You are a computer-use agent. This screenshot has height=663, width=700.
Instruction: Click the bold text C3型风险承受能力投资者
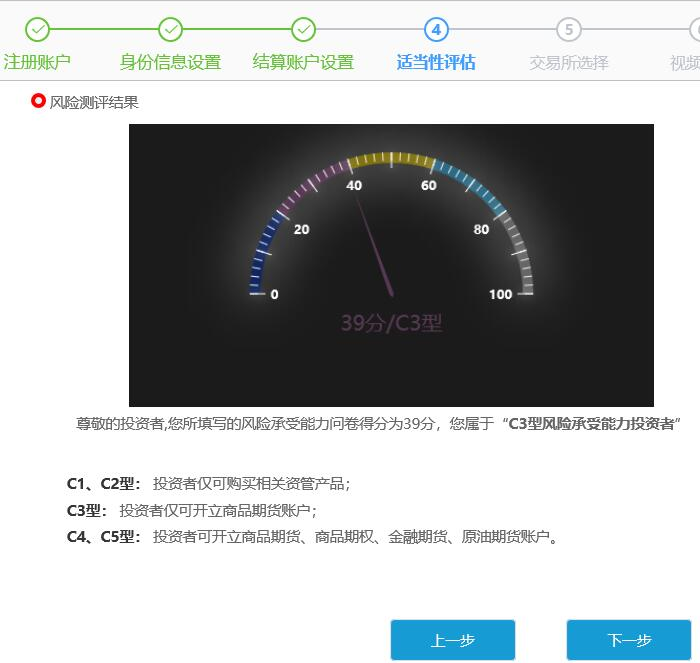[x=592, y=423]
